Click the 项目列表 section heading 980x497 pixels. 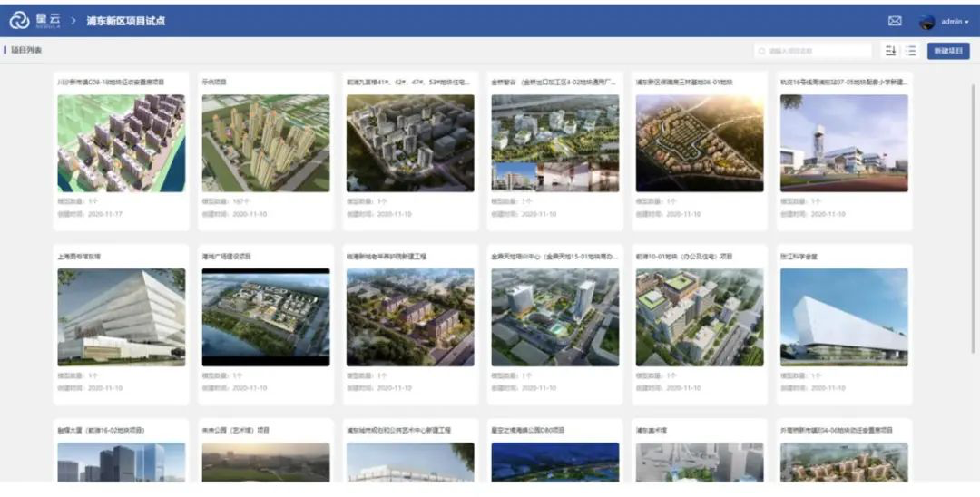26,50
